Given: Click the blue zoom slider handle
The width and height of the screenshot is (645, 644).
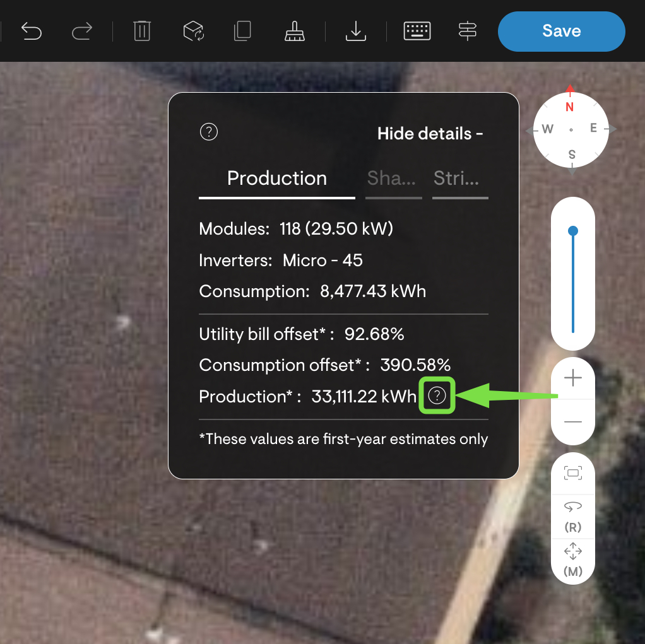Looking at the screenshot, I should pos(573,231).
